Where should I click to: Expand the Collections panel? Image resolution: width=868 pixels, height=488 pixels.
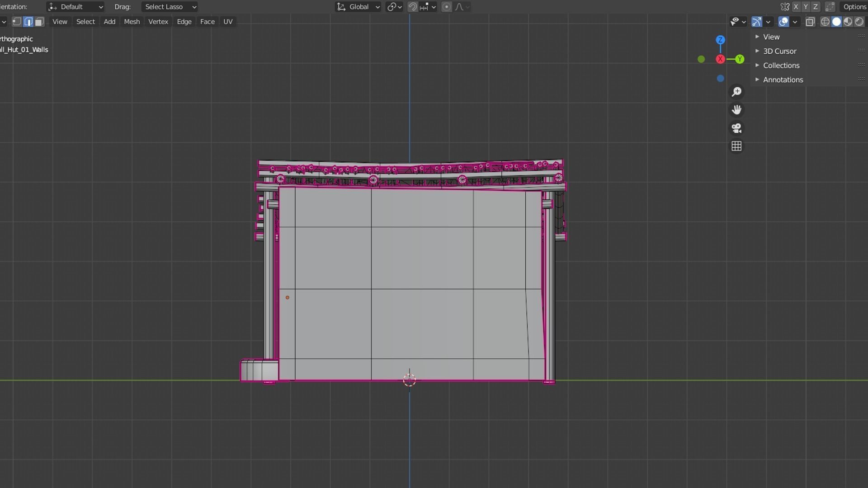click(781, 66)
